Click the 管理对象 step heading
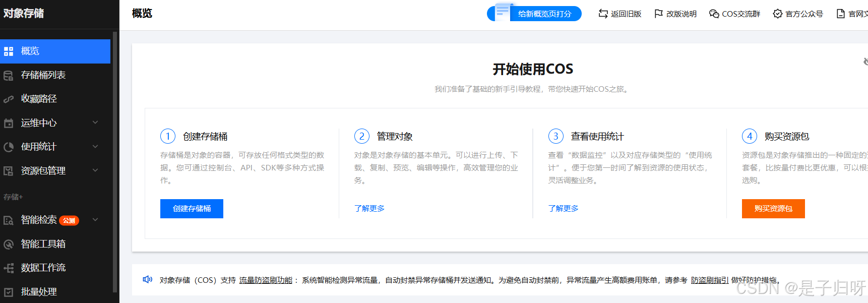Screen dimensions: 868x303 point(395,137)
